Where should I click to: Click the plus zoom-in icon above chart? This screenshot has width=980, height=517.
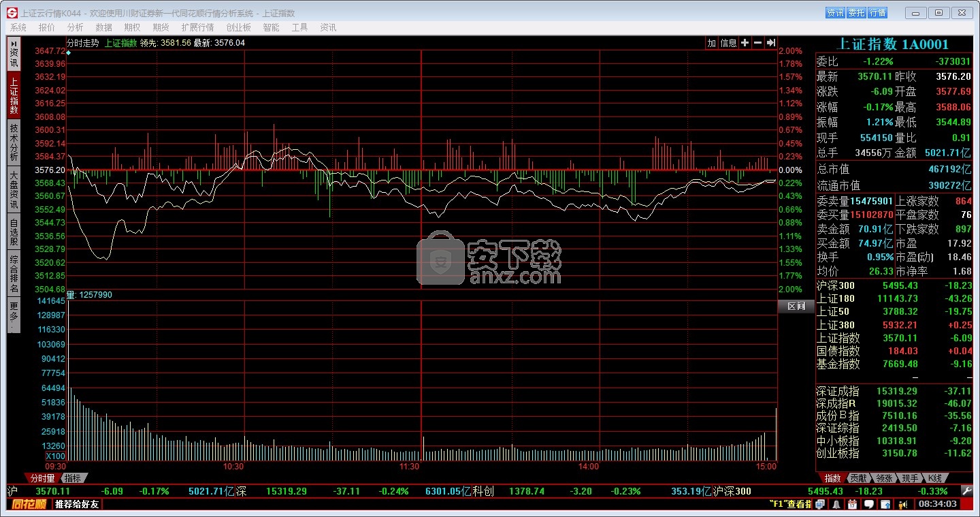(x=745, y=43)
